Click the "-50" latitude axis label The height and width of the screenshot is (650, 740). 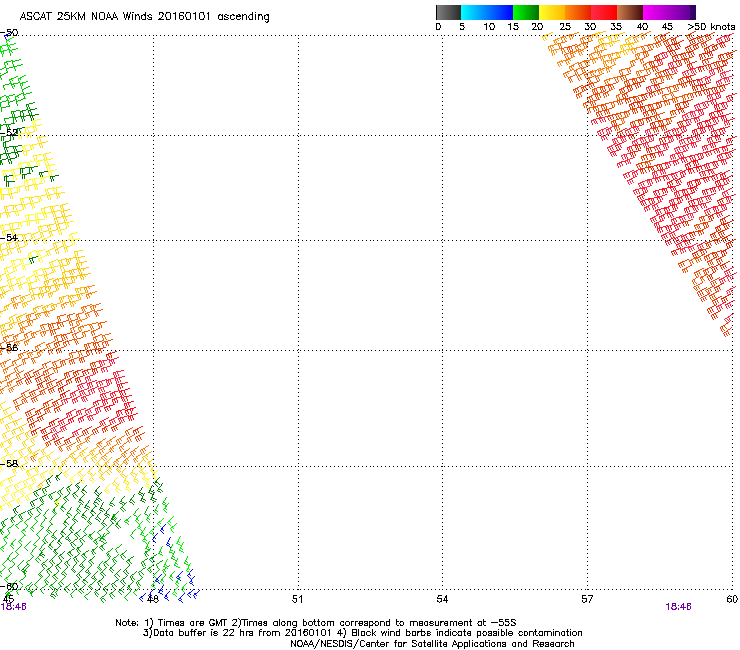9,33
